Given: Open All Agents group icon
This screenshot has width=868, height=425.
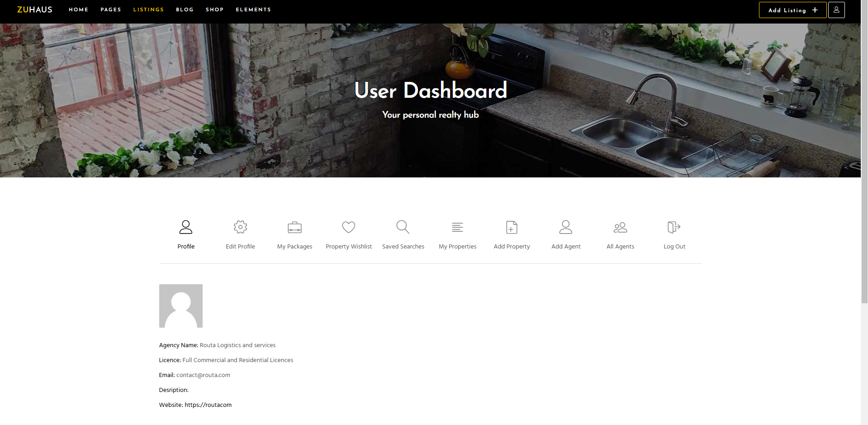Looking at the screenshot, I should 620,227.
